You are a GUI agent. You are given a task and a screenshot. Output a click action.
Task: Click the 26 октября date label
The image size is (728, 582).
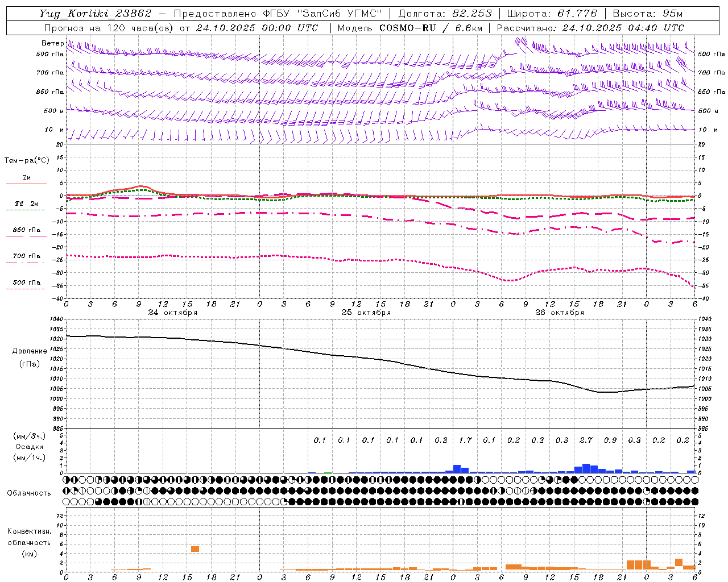pos(560,313)
